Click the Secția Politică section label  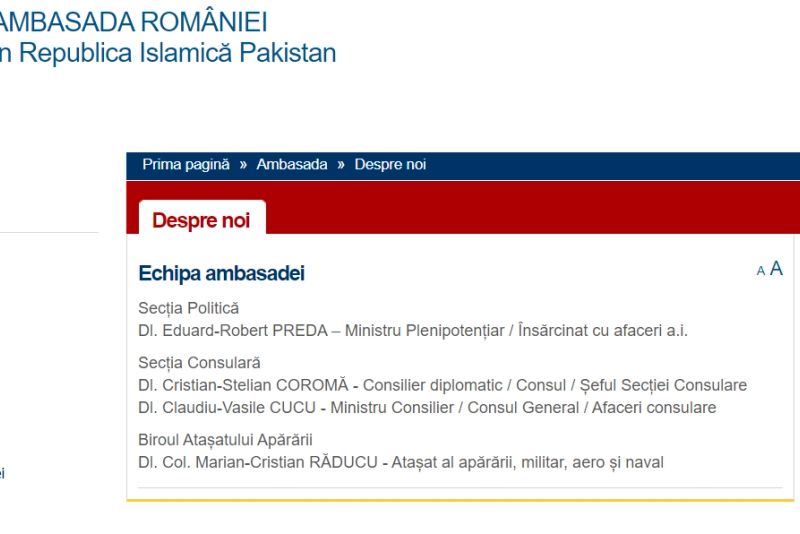[x=188, y=308]
